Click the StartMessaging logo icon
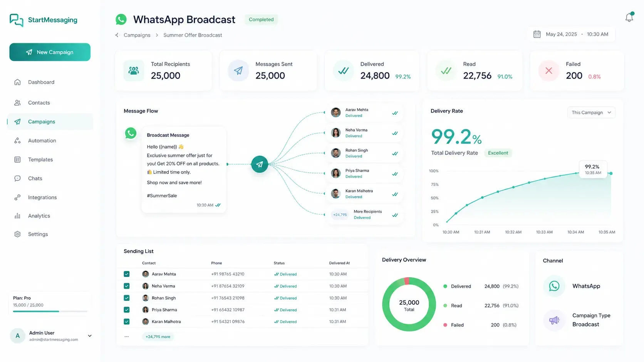This screenshot has height=362, width=644. click(x=17, y=20)
